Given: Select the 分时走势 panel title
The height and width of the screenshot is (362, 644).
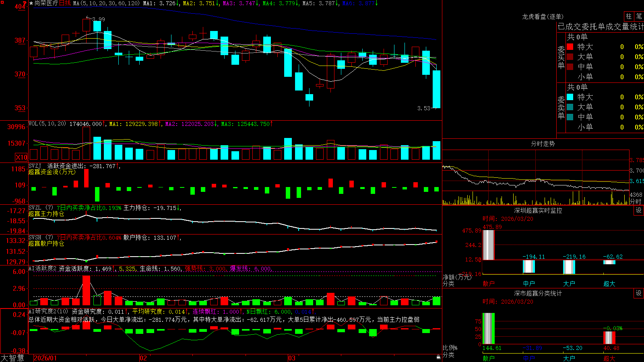Looking at the screenshot, I should click(543, 144).
